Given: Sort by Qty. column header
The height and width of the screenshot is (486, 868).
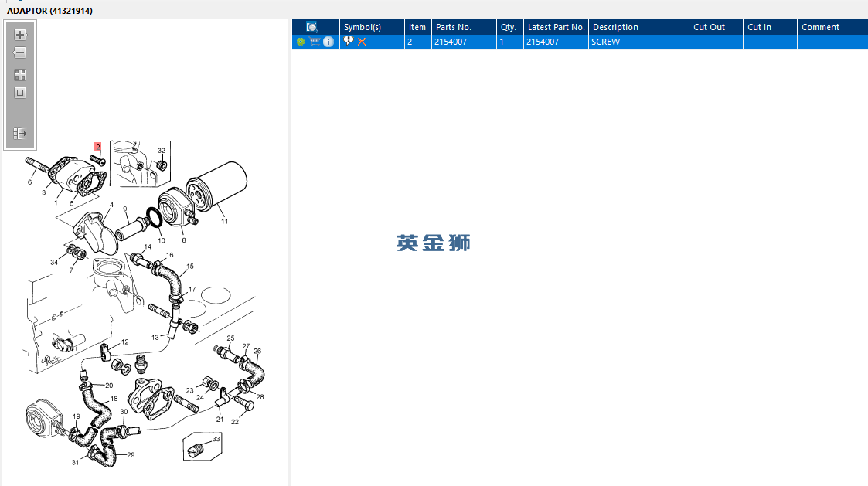Looking at the screenshot, I should click(510, 27).
